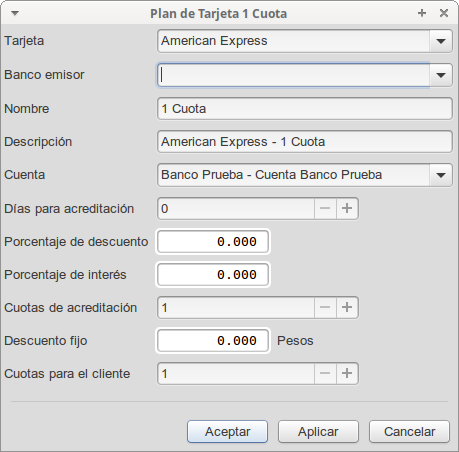
Task: Close the Plan de Tarjeta 1 Cuota dialog
Action: click(x=444, y=13)
